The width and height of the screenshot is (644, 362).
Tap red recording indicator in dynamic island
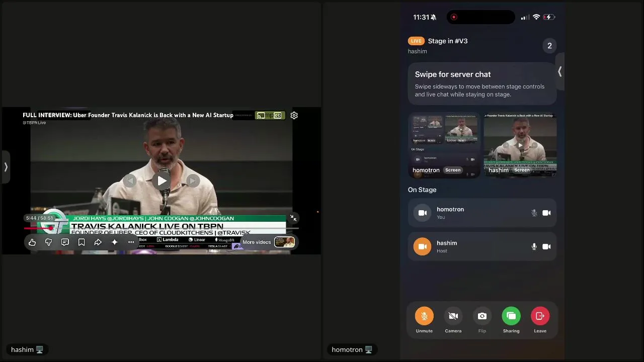454,17
